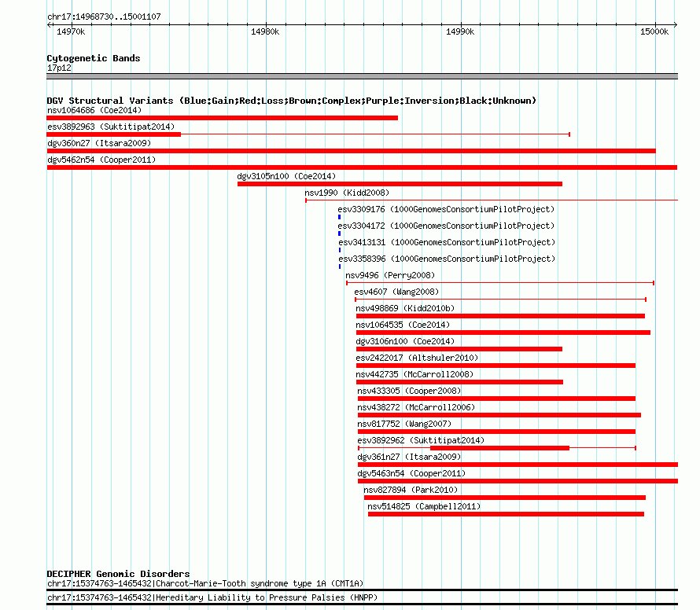Open nsv438272 (McCarroll2006) label
Viewport: 700px width, 610px height.
(416, 407)
